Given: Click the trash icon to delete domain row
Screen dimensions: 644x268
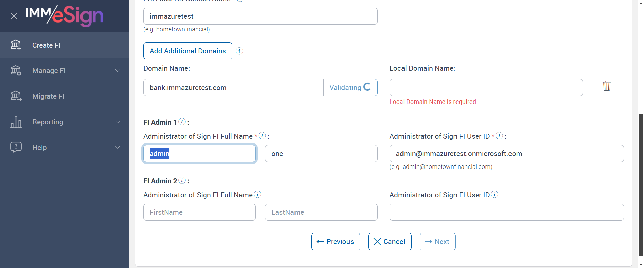Looking at the screenshot, I should pyautogui.click(x=607, y=86).
